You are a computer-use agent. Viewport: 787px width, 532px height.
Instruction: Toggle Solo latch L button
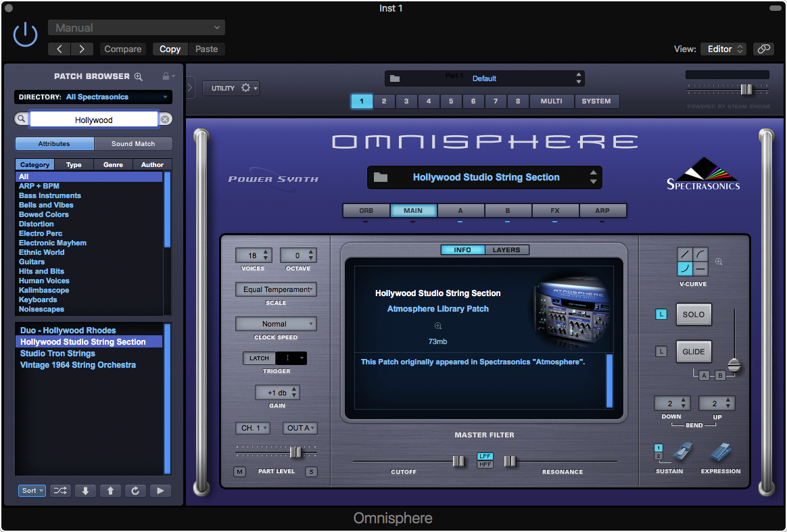(x=661, y=314)
